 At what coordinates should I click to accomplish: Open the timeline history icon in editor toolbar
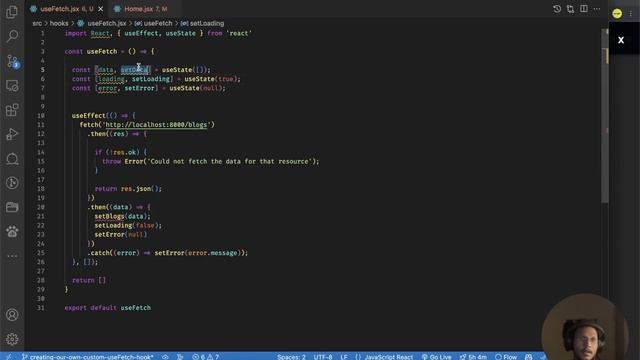(557, 9)
